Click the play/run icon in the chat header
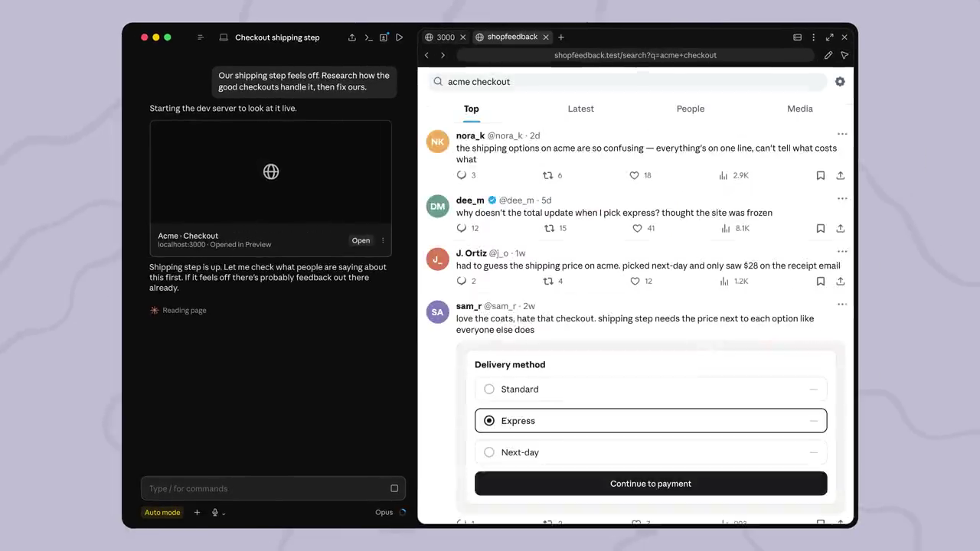 coord(399,37)
